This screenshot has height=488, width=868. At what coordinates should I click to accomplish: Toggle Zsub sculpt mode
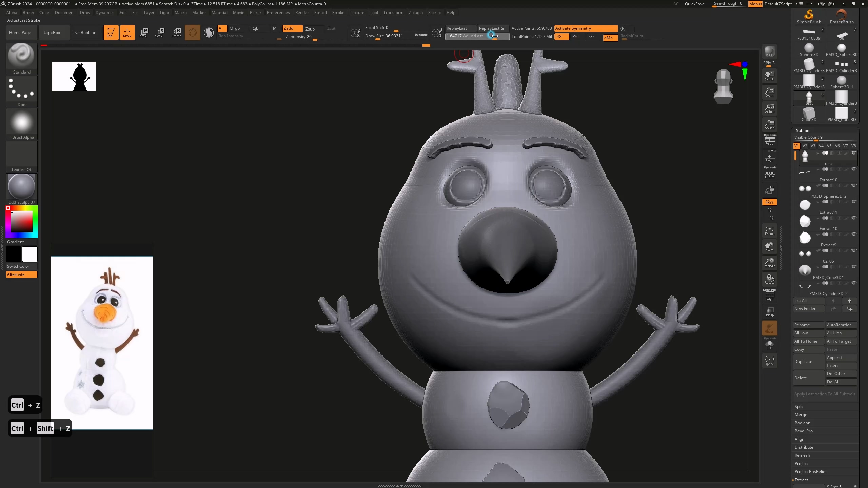(x=310, y=29)
